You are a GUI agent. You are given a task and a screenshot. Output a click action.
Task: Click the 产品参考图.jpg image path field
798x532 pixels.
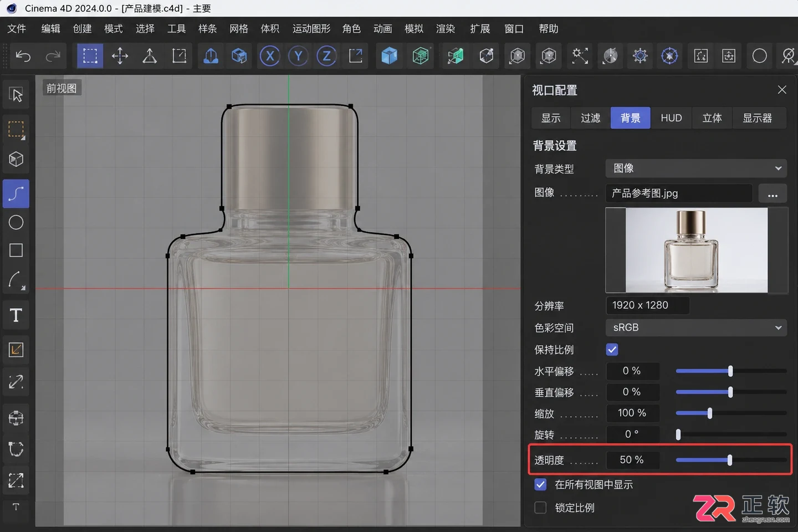coord(679,193)
